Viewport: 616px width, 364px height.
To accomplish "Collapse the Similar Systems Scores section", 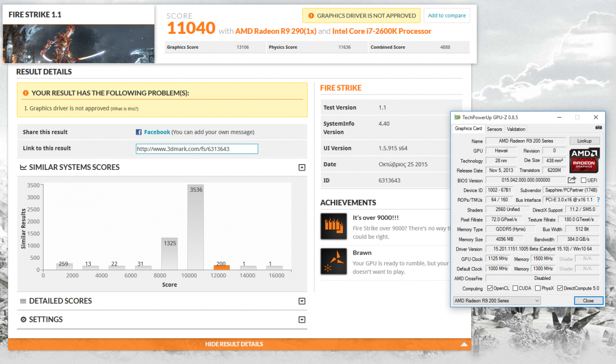I will click(302, 167).
